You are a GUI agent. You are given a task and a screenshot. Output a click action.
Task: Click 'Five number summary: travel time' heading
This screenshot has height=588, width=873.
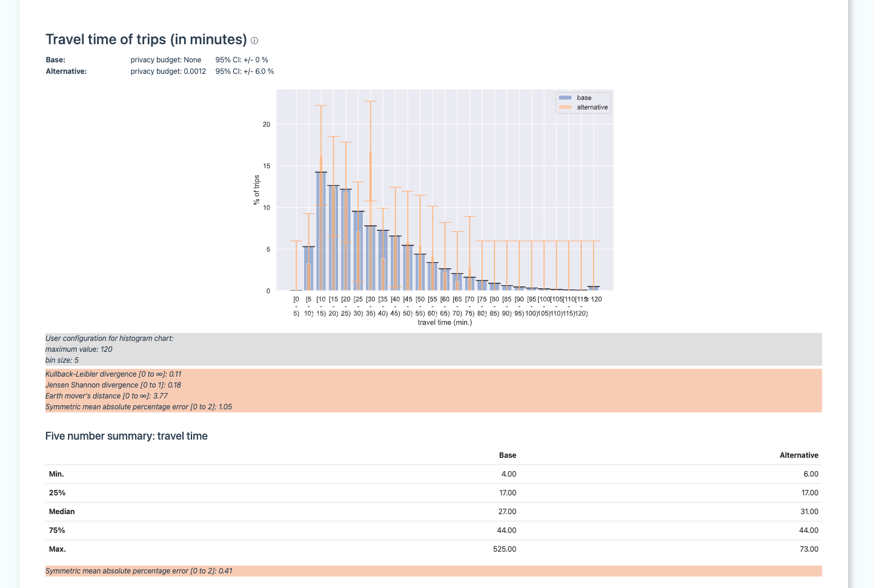tap(127, 436)
